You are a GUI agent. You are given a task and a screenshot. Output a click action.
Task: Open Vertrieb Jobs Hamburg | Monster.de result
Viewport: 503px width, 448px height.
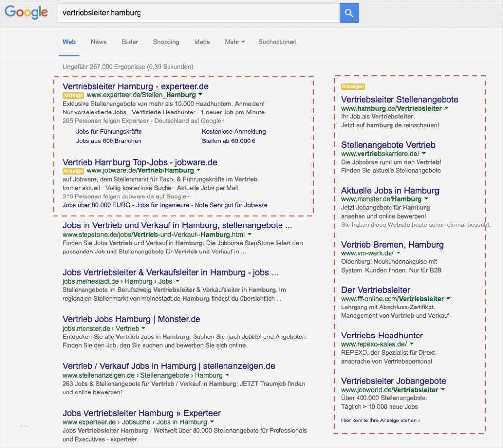131,319
